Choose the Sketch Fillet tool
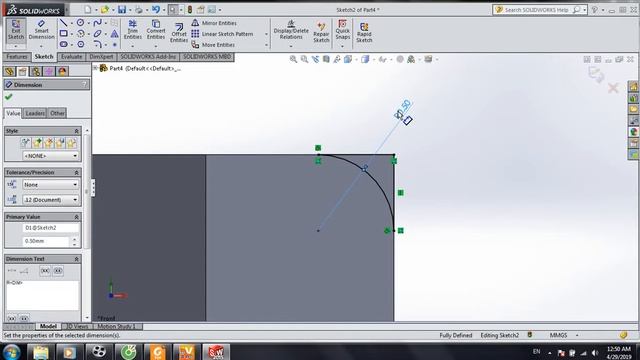The width and height of the screenshot is (640, 360). (97, 44)
